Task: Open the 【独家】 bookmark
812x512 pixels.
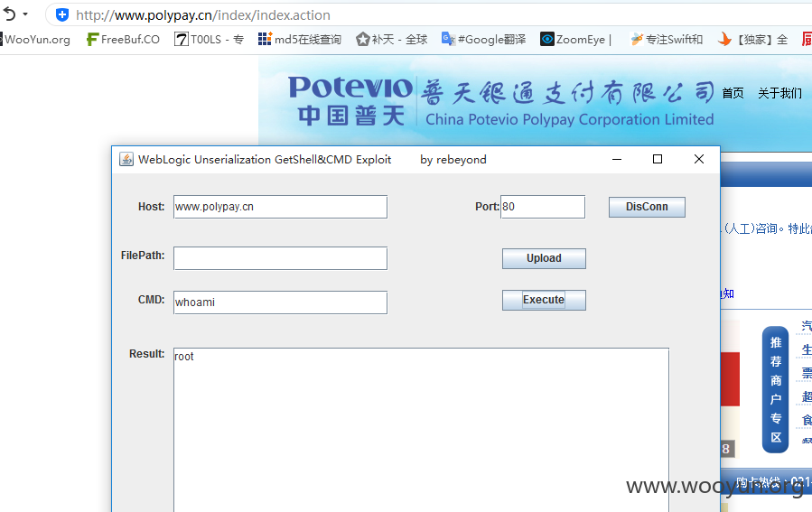Action: [753, 40]
